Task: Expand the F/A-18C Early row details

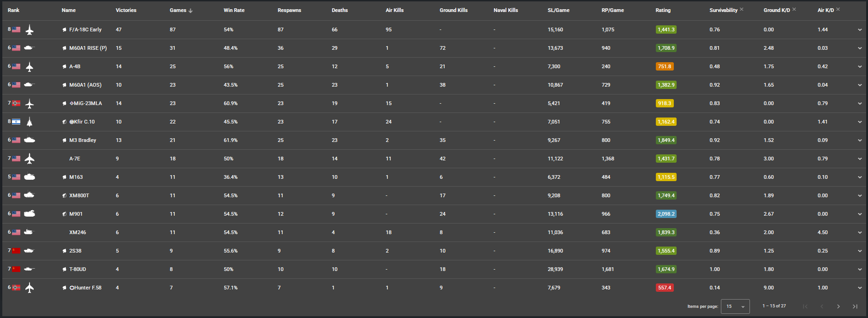Action: coord(860,30)
